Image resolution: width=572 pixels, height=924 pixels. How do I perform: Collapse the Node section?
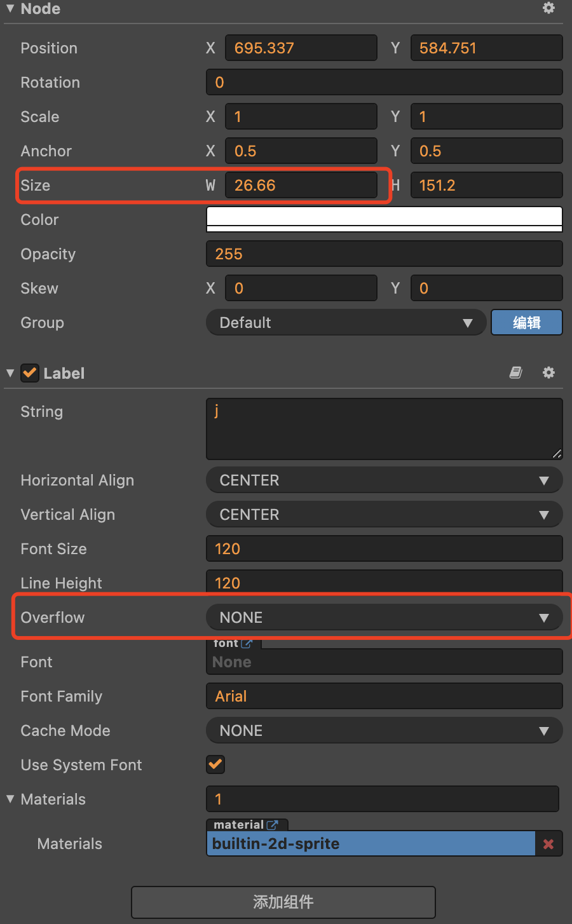[10, 8]
